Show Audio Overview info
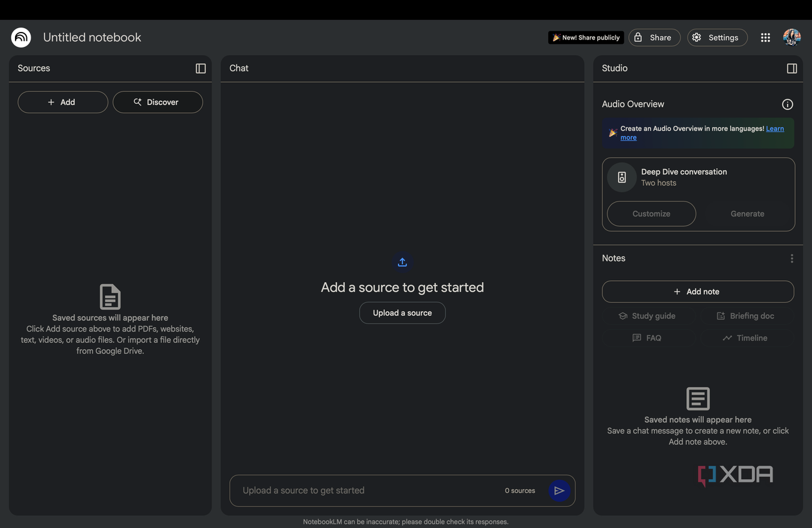Image resolution: width=812 pixels, height=528 pixels. (788, 104)
